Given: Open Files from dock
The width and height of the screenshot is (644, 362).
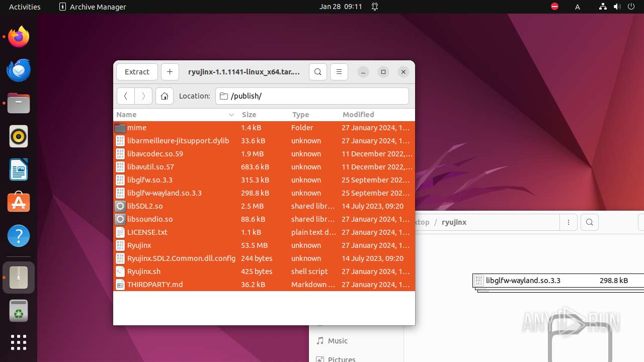Looking at the screenshot, I should 19,103.
